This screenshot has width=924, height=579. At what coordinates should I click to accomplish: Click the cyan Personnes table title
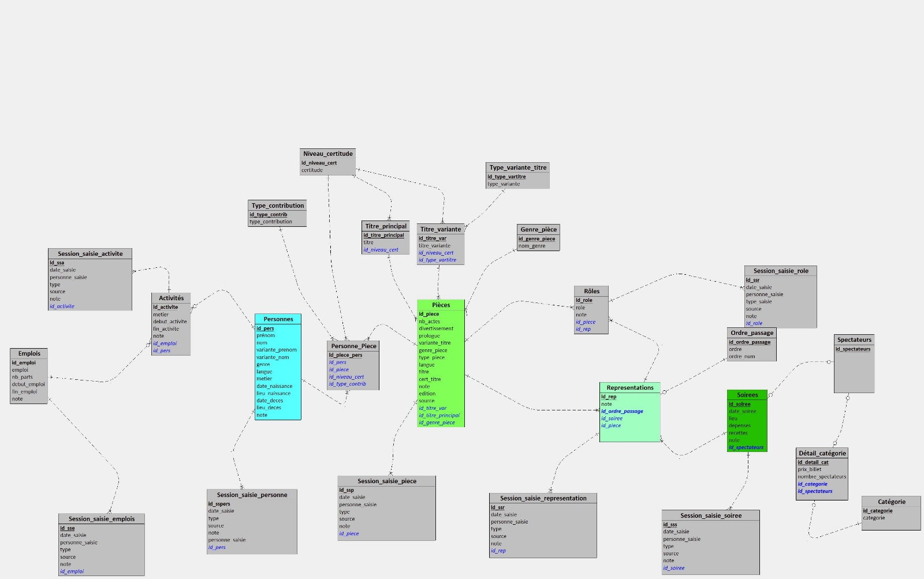point(278,319)
